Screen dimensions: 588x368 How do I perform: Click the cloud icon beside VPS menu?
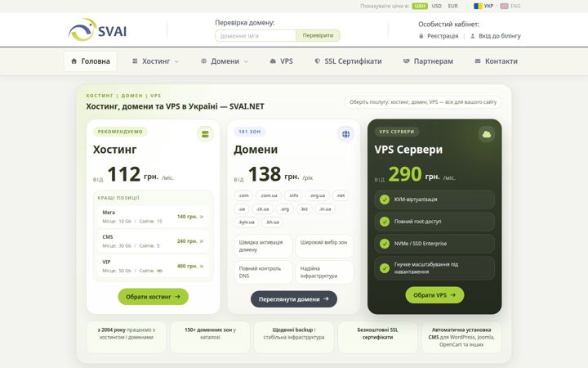point(273,61)
